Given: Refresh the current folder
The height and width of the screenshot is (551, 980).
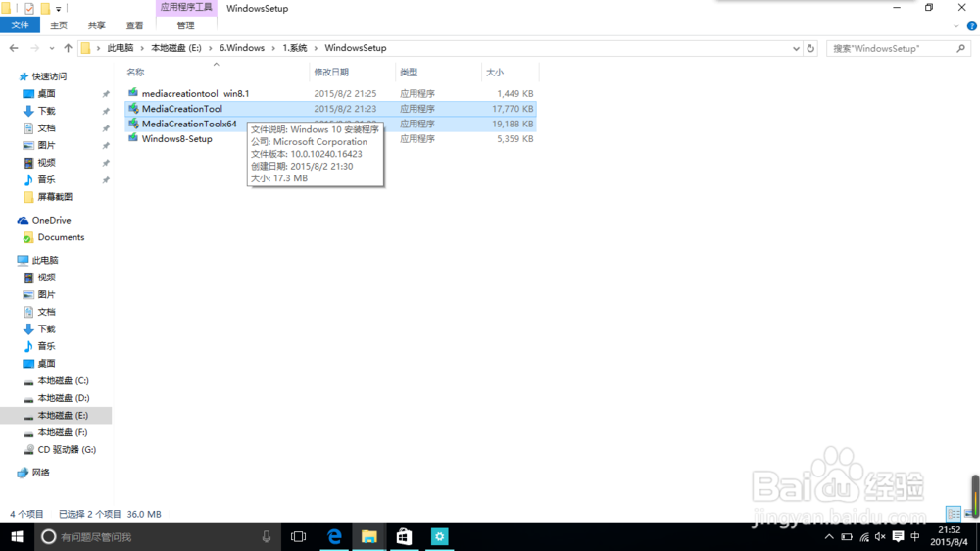Looking at the screenshot, I should click(x=810, y=48).
